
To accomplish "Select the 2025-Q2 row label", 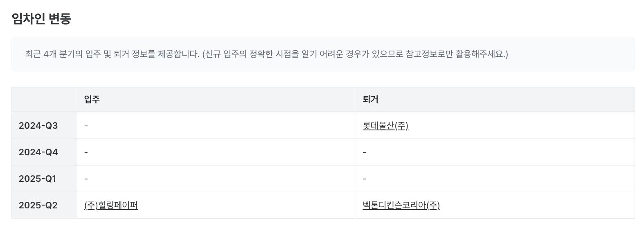I will point(38,206).
